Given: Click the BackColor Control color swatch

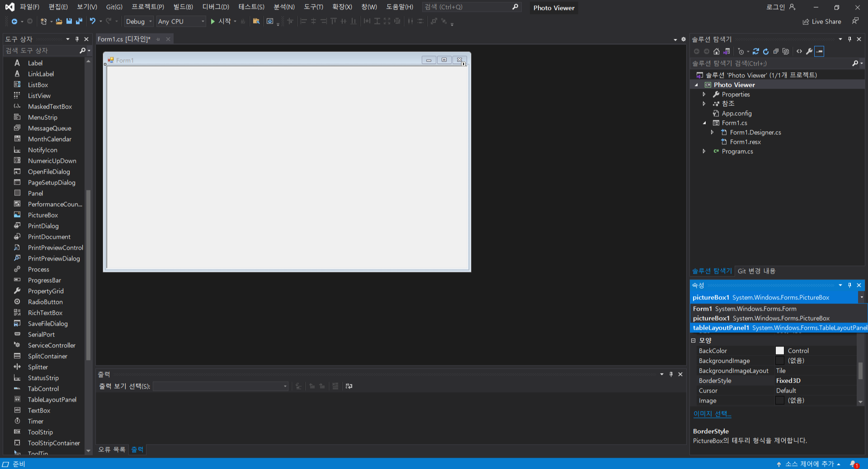Looking at the screenshot, I should pyautogui.click(x=780, y=351).
